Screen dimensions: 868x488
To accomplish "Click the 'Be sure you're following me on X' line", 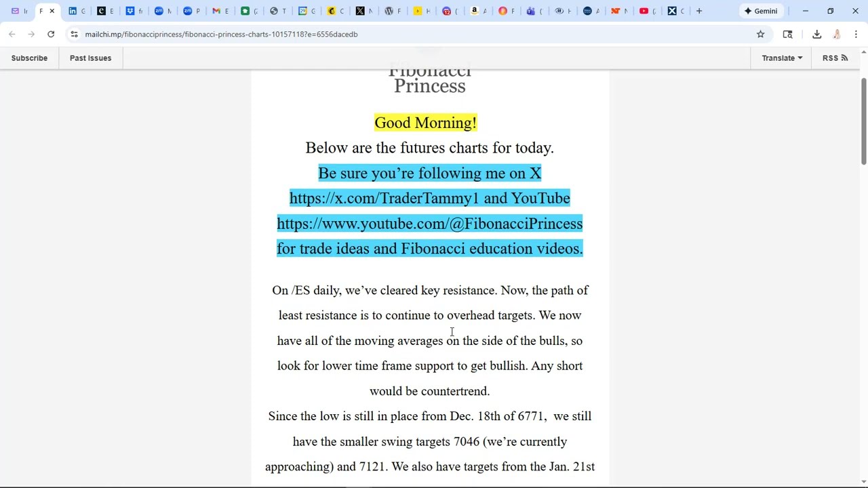I will coord(430,173).
